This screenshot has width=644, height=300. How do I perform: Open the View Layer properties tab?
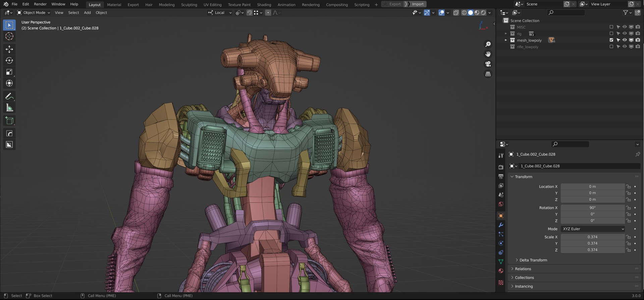[x=501, y=185]
